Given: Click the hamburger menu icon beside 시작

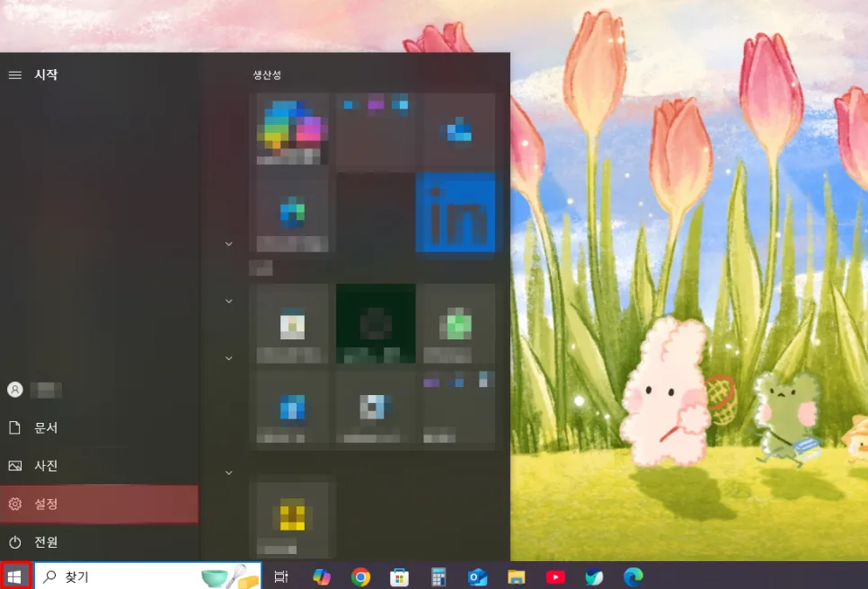Looking at the screenshot, I should click(15, 75).
